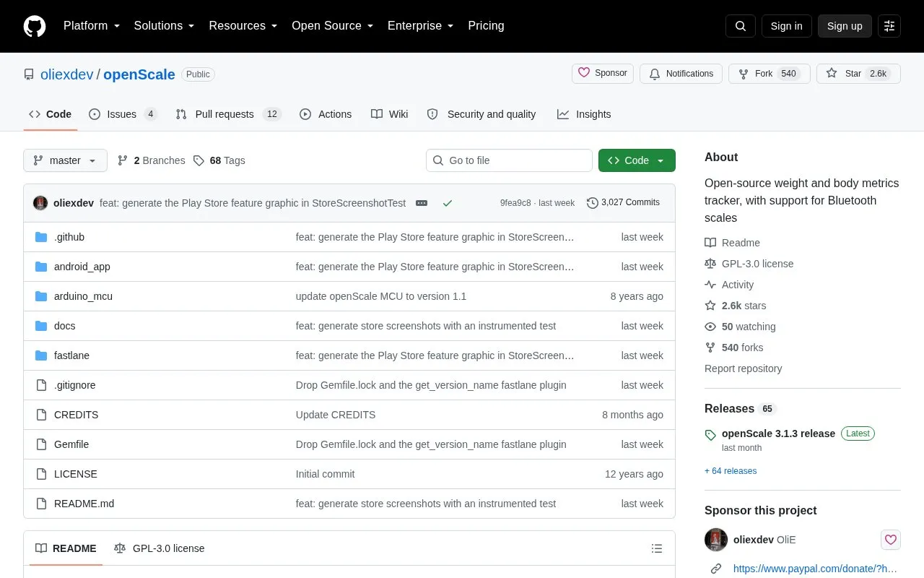Open appearance settings icon in header
The image size is (924, 578).
(889, 26)
